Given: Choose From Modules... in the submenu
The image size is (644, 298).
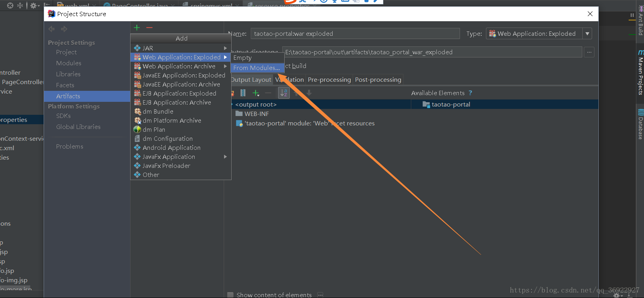Looking at the screenshot, I should point(257,68).
